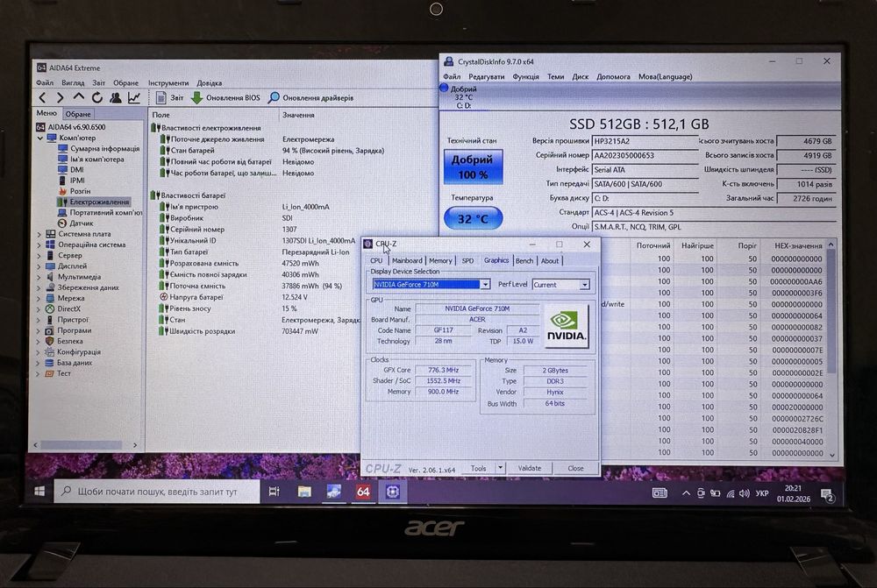This screenshot has width=877, height=588.
Task: Click the NVIDIA logo in CPU-Z
Action: click(566, 326)
